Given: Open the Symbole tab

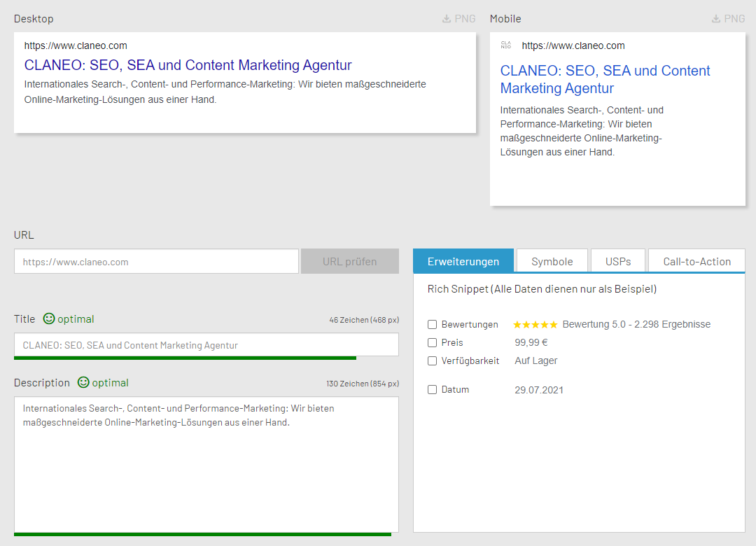Looking at the screenshot, I should coord(552,261).
